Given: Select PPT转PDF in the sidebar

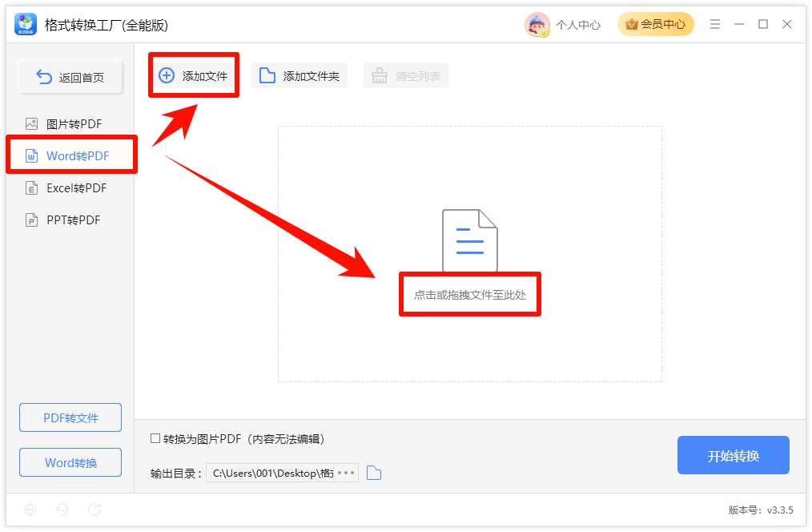Looking at the screenshot, I should 70,220.
